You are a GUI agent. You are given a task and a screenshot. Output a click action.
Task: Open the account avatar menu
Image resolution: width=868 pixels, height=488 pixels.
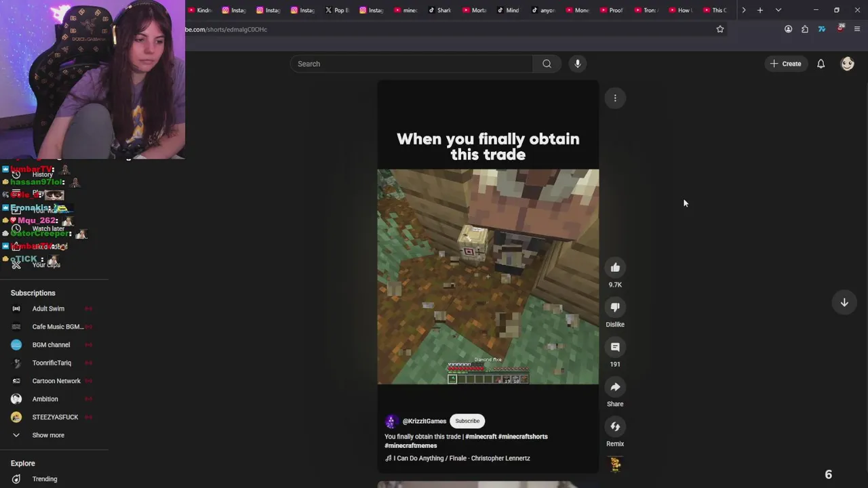(847, 64)
